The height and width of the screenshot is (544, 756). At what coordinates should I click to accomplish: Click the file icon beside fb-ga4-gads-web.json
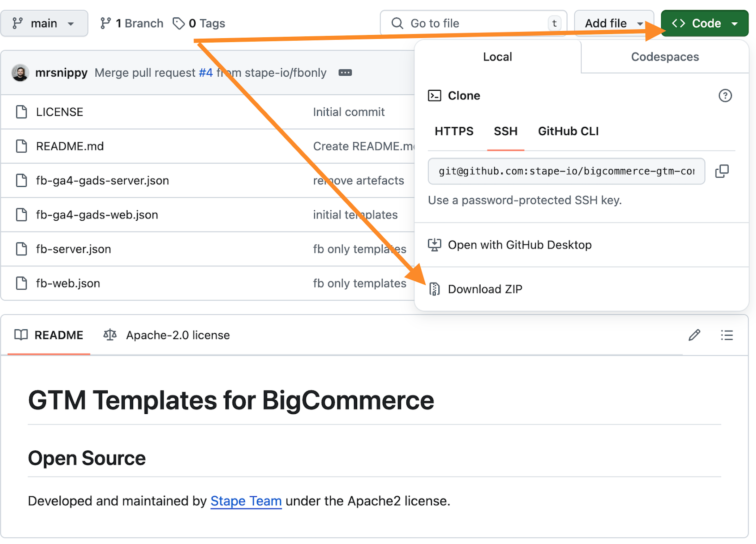point(21,215)
